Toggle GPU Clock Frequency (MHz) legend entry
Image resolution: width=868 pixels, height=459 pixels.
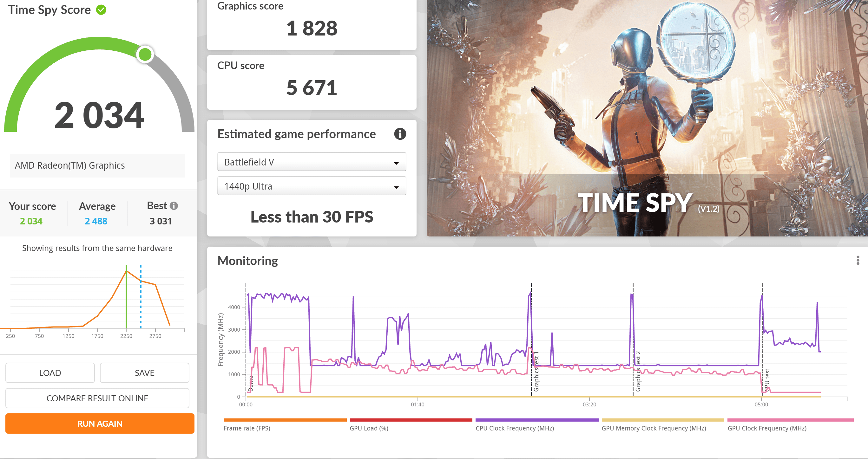click(791, 425)
